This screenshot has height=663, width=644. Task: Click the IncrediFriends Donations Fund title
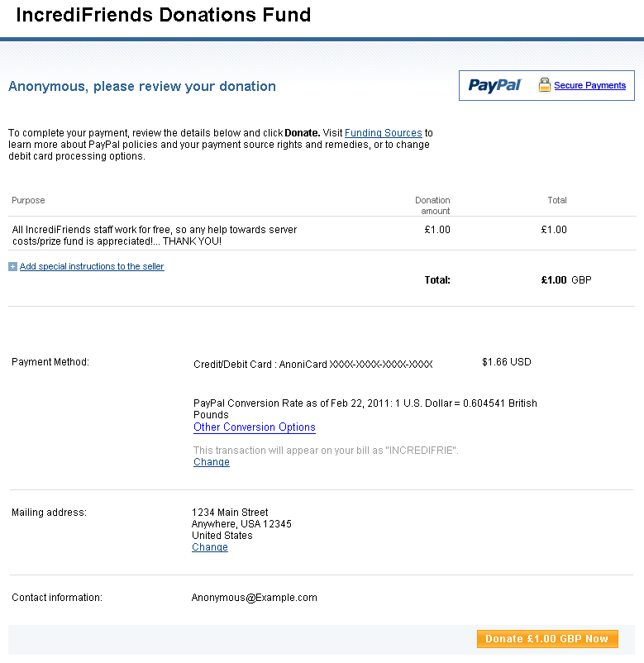164,15
